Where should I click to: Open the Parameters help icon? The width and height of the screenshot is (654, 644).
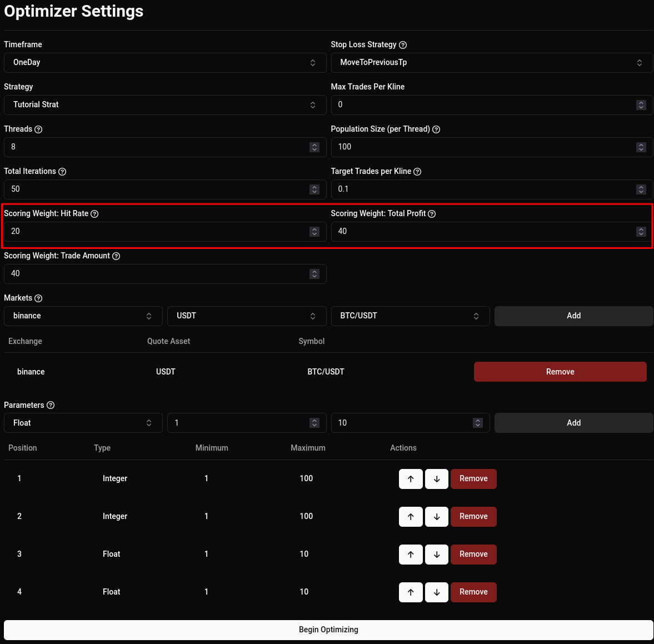pos(51,405)
